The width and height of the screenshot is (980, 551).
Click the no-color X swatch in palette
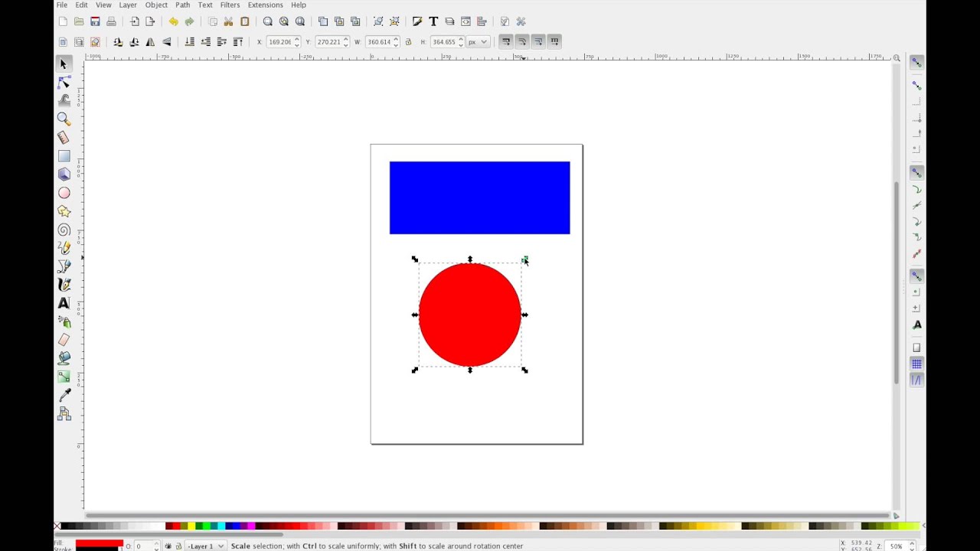[57, 527]
